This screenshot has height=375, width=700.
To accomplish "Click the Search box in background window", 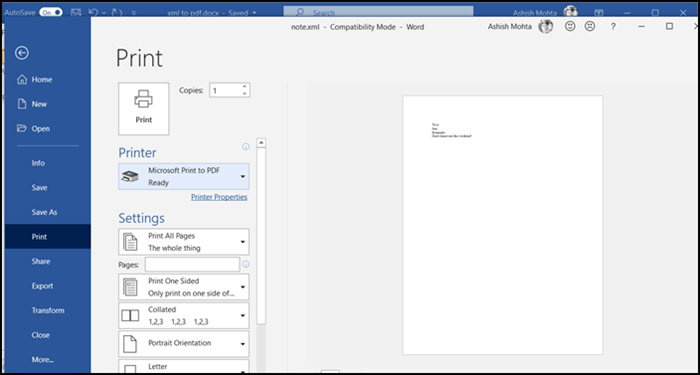I will [x=379, y=12].
